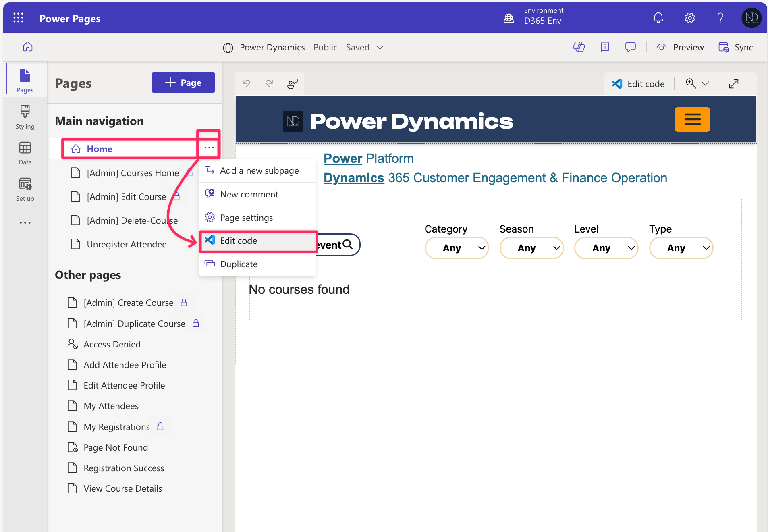Expand the site name dropdown chevron
This screenshot has width=768, height=532.
380,48
